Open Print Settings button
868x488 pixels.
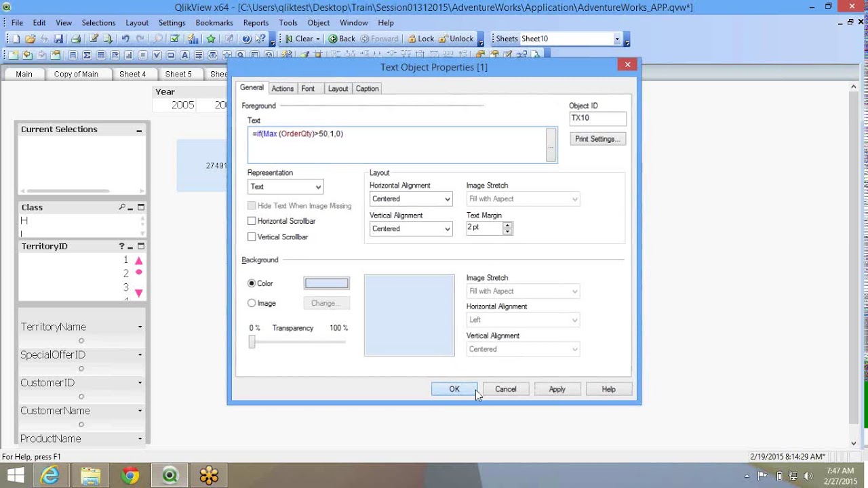click(597, 139)
